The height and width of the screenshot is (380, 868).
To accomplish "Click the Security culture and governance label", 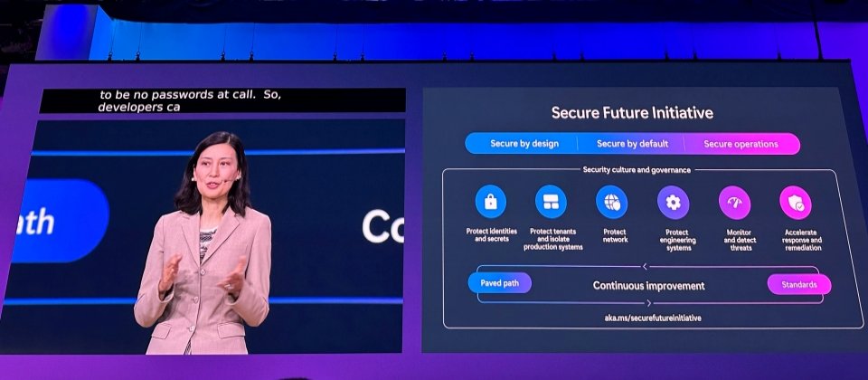I will pyautogui.click(x=637, y=170).
